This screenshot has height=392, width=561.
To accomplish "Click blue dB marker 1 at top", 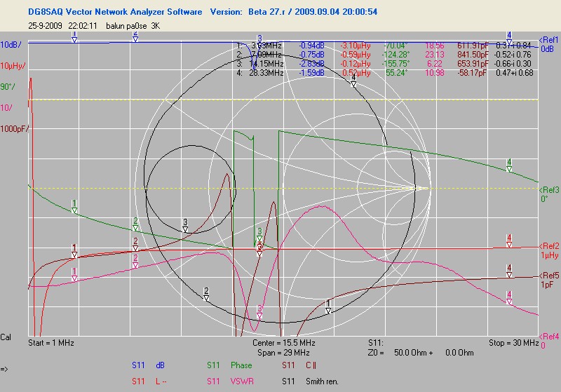I will click(x=74, y=37).
